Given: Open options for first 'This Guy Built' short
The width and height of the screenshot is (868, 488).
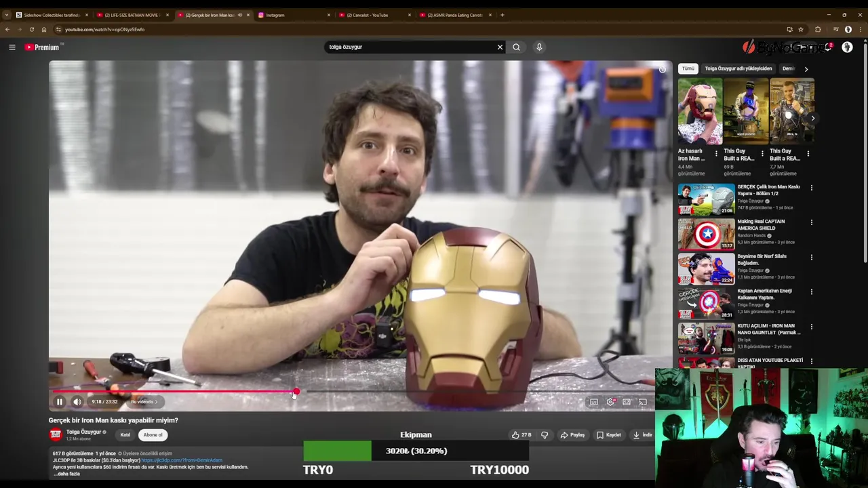Looking at the screenshot, I should [762, 154].
